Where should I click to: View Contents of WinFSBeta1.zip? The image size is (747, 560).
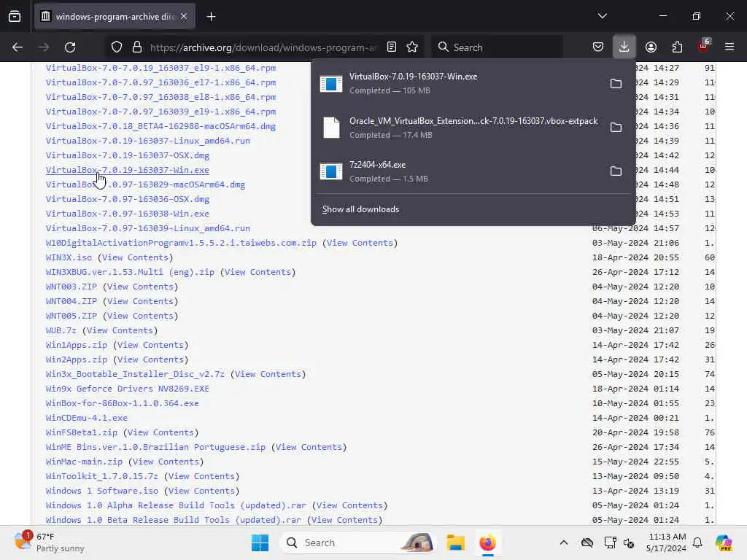pyautogui.click(x=160, y=432)
